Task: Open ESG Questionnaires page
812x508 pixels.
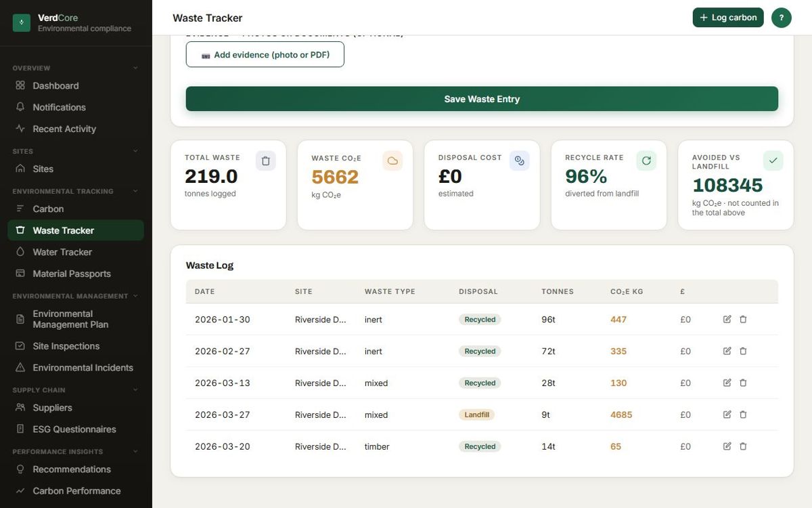Action: click(76, 429)
